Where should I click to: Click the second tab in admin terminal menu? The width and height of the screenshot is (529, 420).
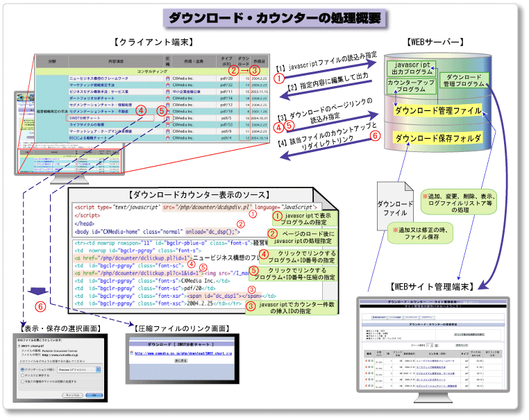pyautogui.click(x=395, y=317)
